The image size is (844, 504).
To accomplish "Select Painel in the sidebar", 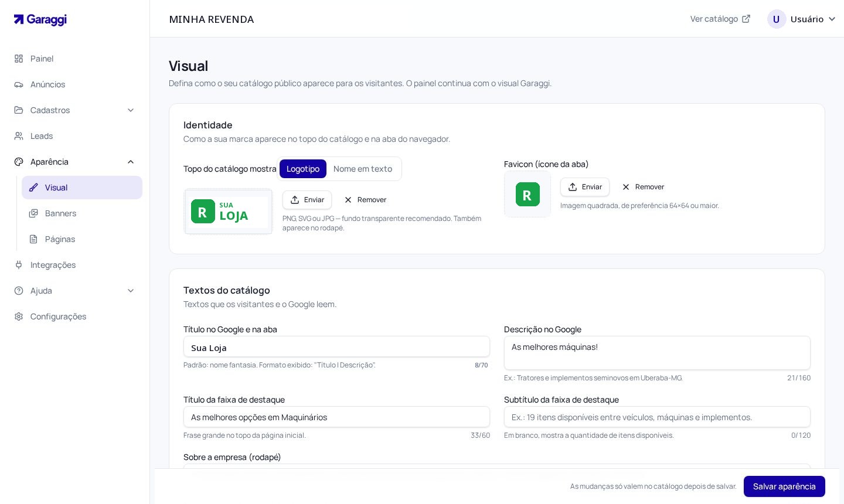I will (74, 59).
